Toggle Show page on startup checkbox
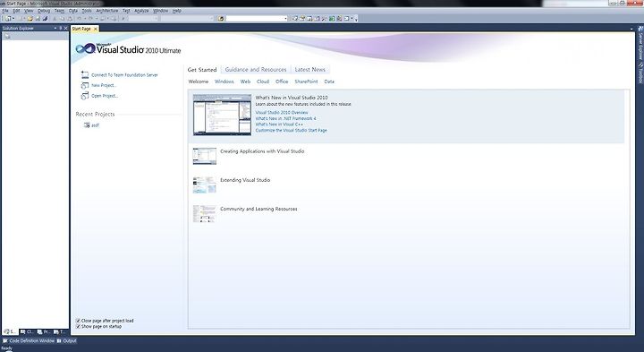Image resolution: width=644 pixels, height=352 pixels. pos(78,326)
